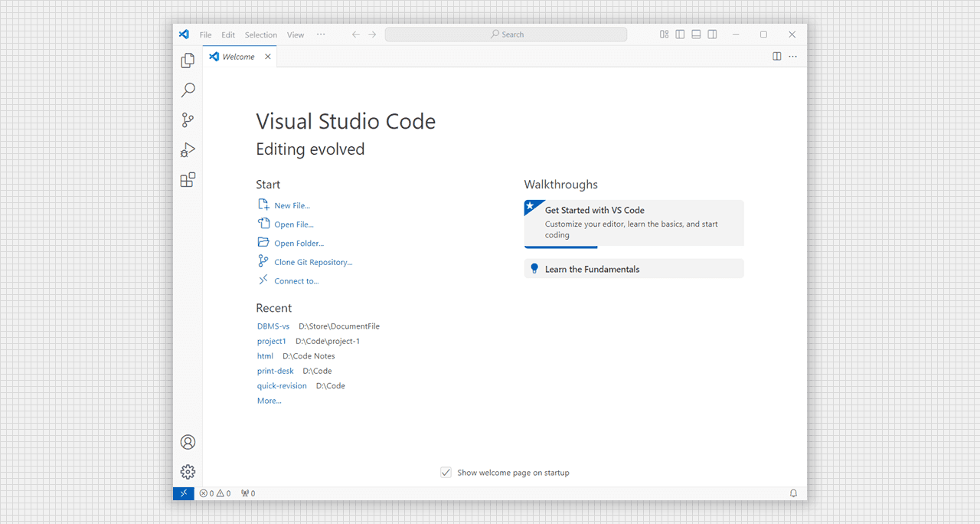
Task: Click the warnings count in status bar
Action: click(x=224, y=493)
